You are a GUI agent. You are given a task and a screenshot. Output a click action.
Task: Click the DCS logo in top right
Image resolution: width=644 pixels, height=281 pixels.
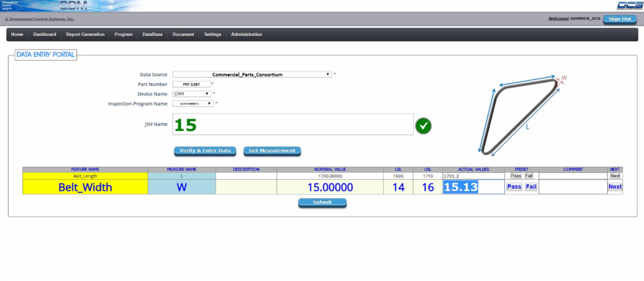coord(626,5)
